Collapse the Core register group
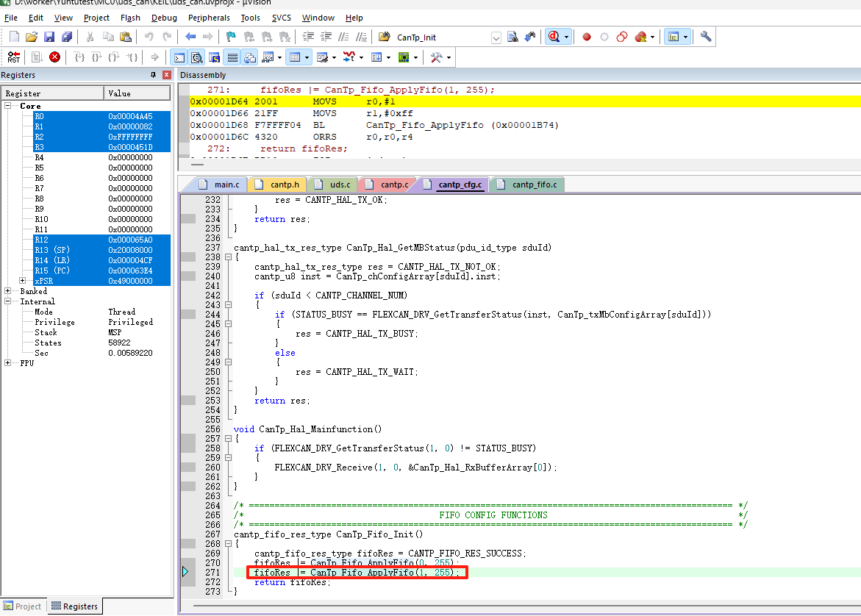This screenshot has height=616, width=861. click(x=7, y=105)
